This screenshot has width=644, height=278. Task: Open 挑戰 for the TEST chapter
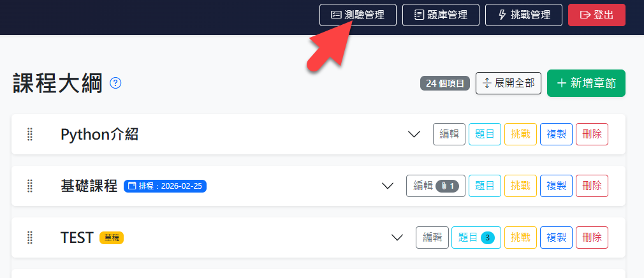click(520, 237)
